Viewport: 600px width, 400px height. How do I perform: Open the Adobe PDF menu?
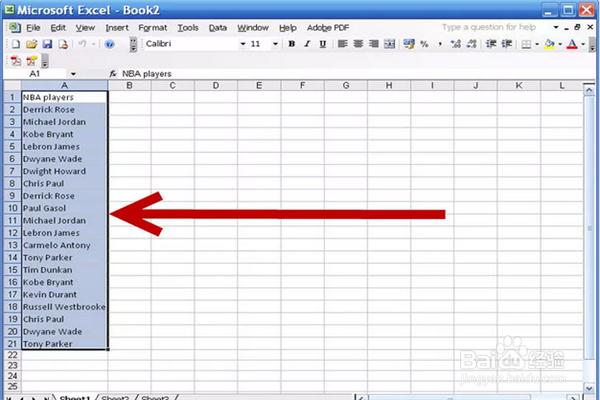[x=328, y=28]
